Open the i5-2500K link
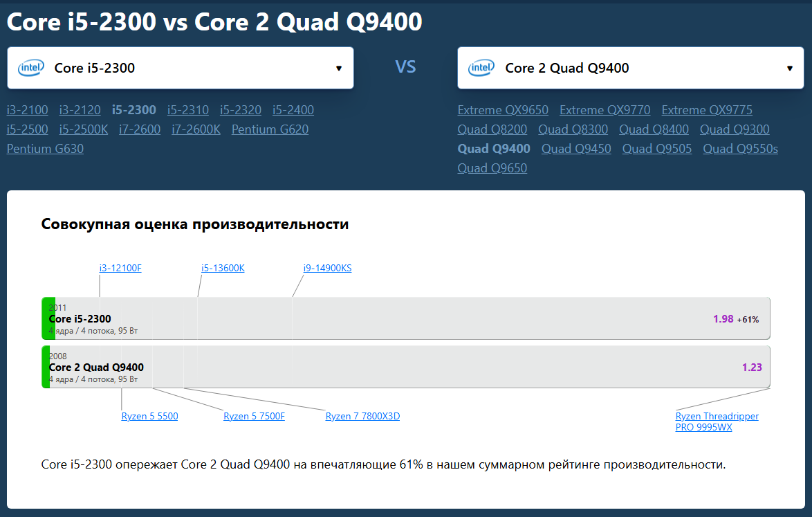 pos(84,129)
